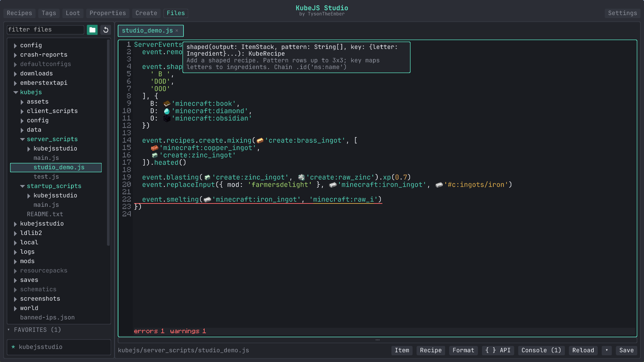Click the zinc ingot icon on line 19

pyautogui.click(x=208, y=177)
